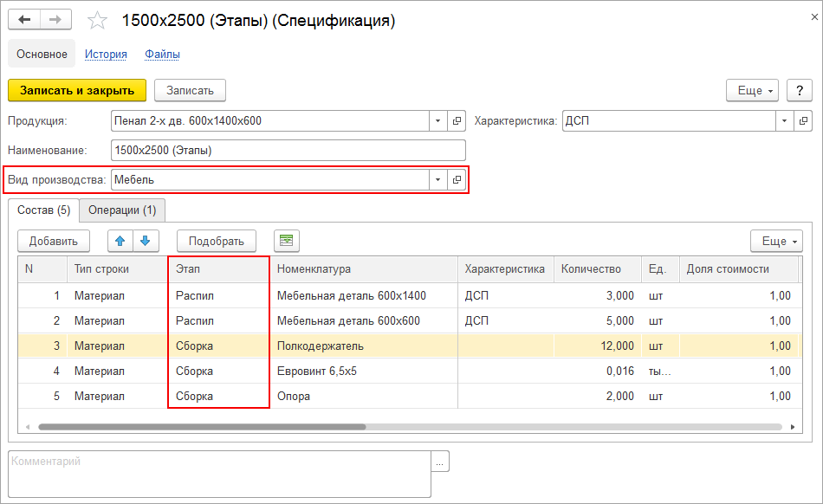The height and width of the screenshot is (504, 823).
Task: Open the Характеристика field linked item icon
Action: [x=804, y=121]
